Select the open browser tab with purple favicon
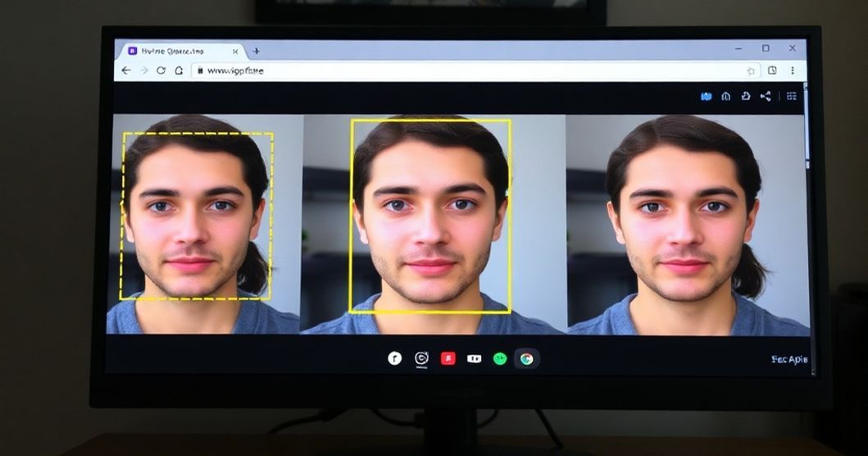868x456 pixels. 182,51
